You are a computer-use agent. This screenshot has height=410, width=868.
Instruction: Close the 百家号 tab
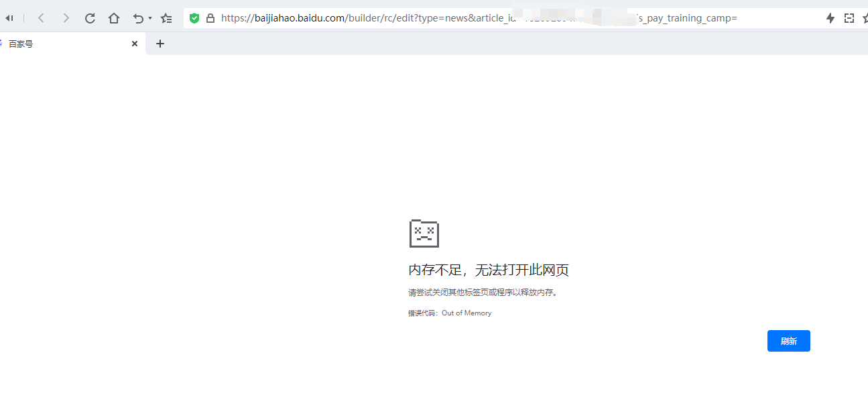coord(135,44)
